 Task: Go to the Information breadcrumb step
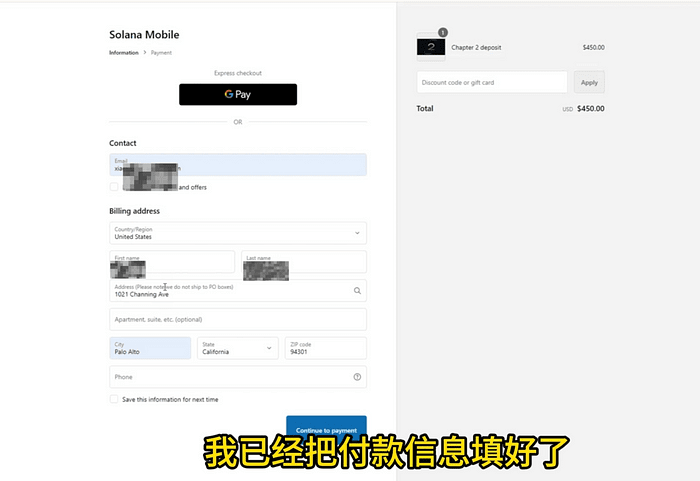(124, 52)
